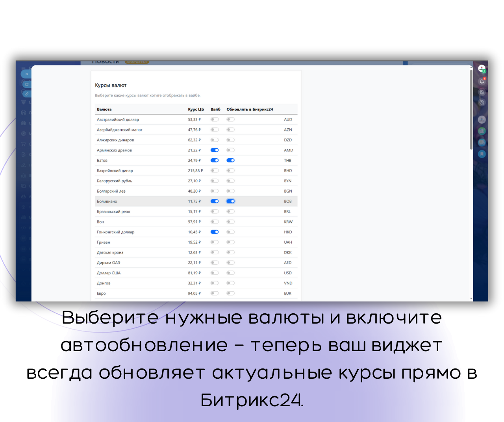Click the shopping cart icon in the left menu
The width and height of the screenshot is (504, 422).
(x=24, y=144)
